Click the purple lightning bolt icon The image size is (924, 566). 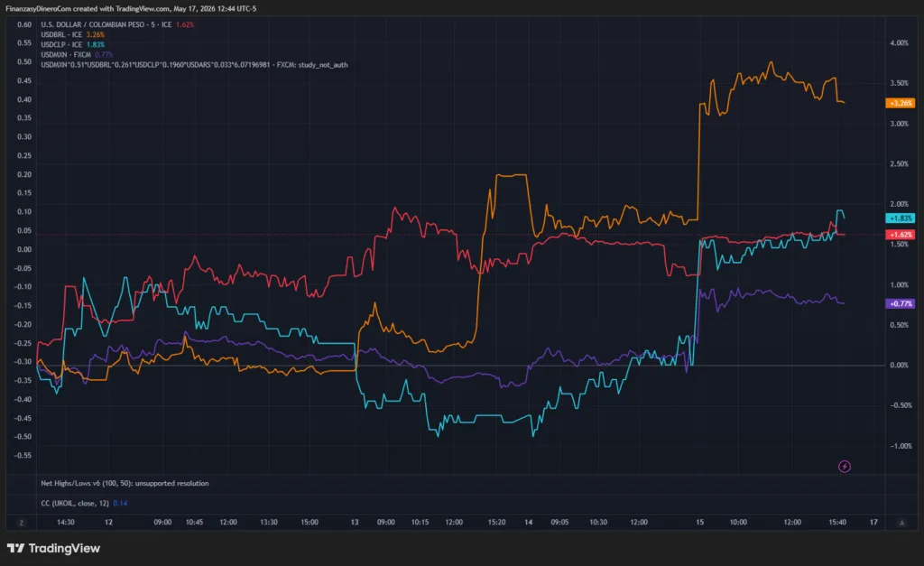pyautogui.click(x=845, y=467)
